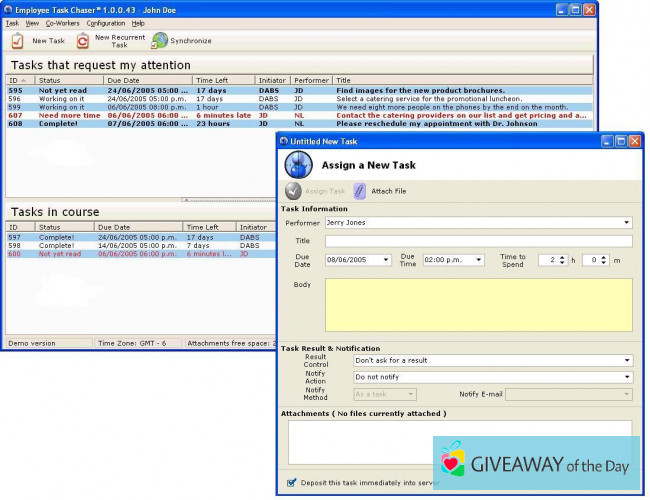Click the Synchronize globe icon
Viewport: 650px width, 500px height.
[x=159, y=41]
